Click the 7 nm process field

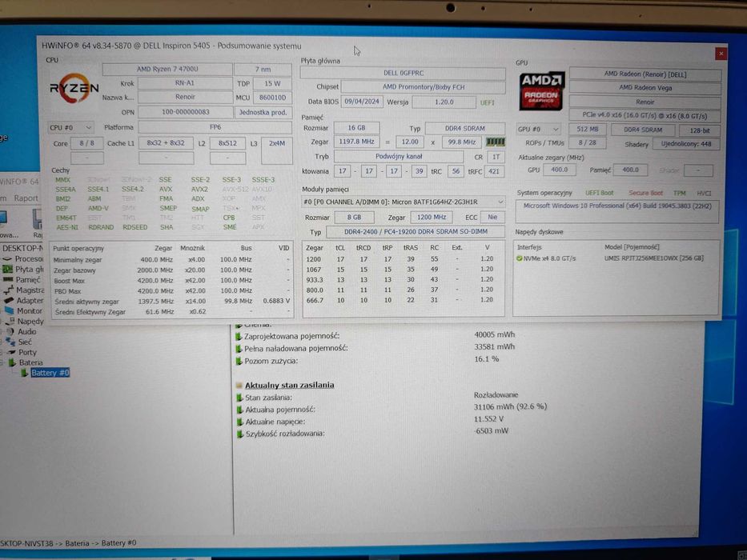pyautogui.click(x=263, y=70)
